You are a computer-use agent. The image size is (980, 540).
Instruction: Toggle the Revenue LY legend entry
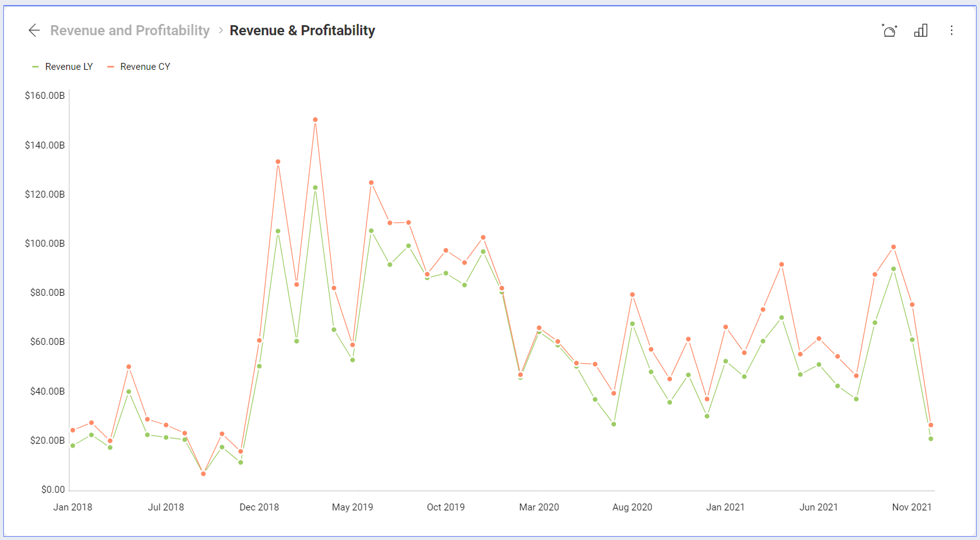(62, 67)
